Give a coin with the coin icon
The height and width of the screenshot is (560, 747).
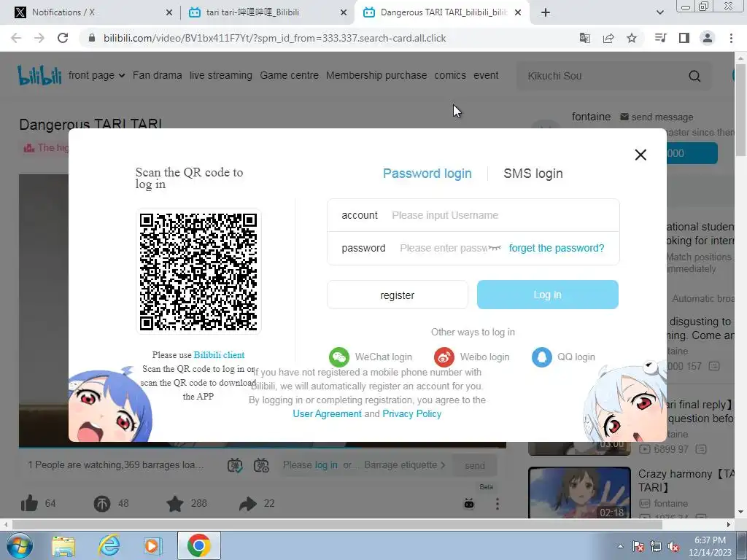(x=102, y=503)
